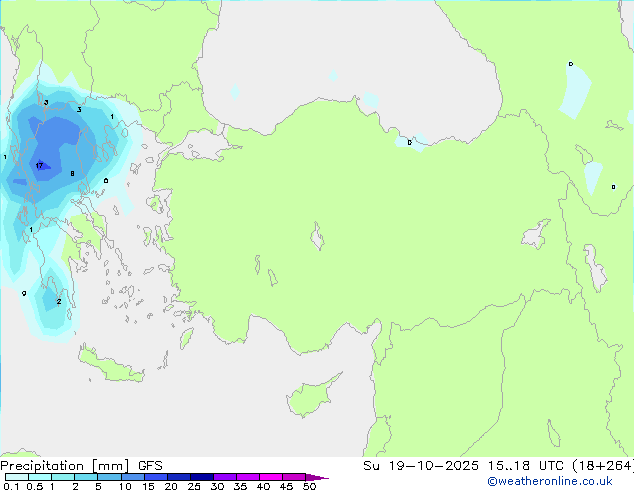Click the 35–40 mm legend color swatch
The image size is (634, 490).
247,477
